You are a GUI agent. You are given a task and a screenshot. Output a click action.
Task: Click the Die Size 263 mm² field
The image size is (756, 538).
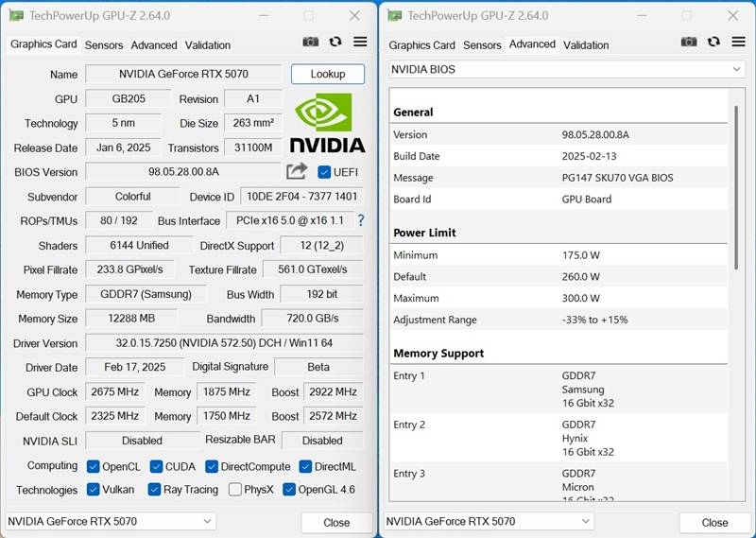pos(253,123)
